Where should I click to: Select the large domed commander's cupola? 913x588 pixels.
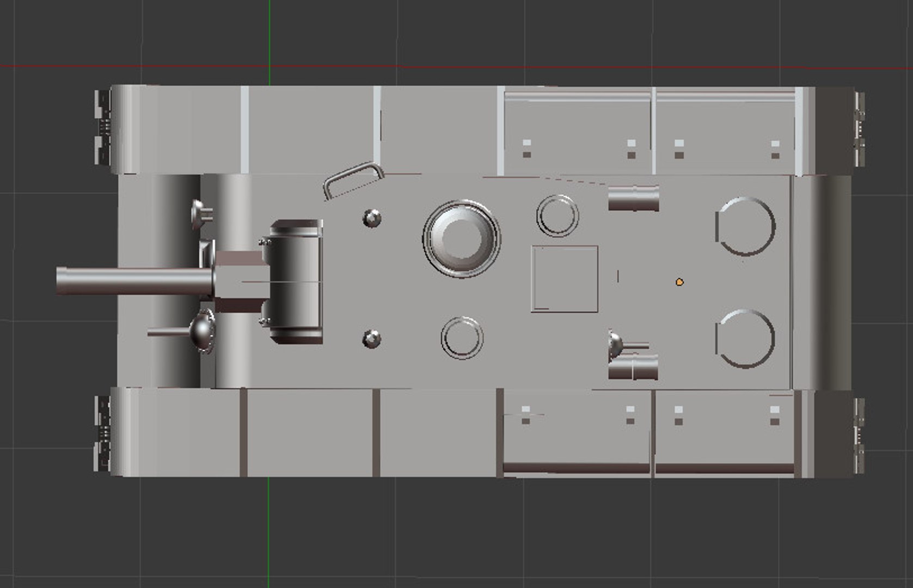tap(462, 239)
